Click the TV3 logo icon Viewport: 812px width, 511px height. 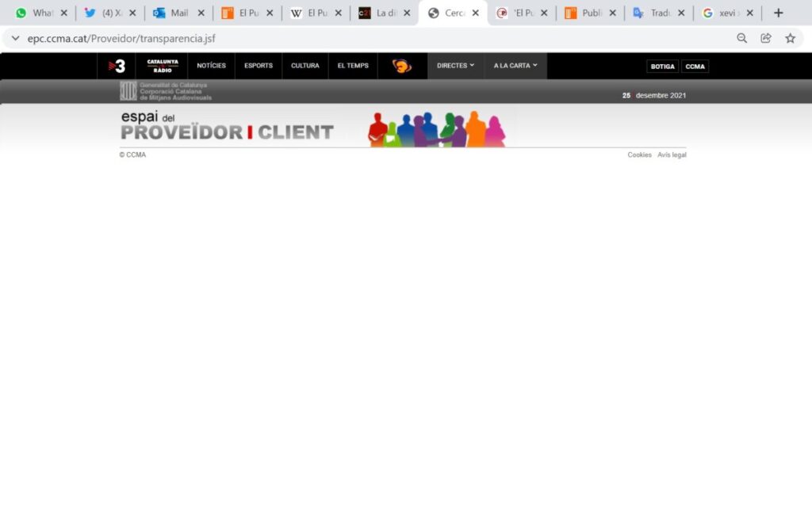[x=117, y=66]
